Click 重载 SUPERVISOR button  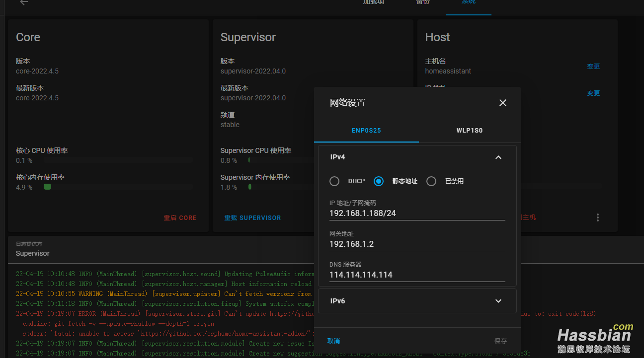[252, 218]
